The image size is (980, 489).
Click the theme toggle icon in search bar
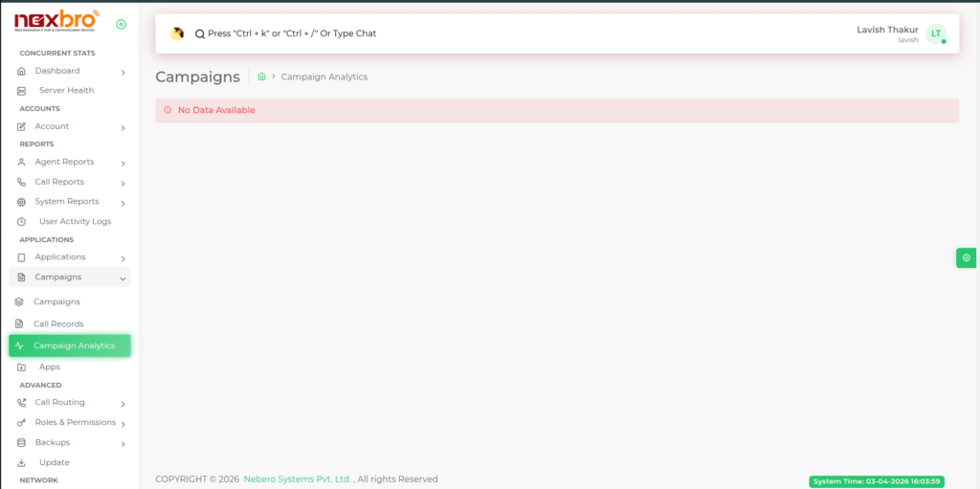coord(177,33)
